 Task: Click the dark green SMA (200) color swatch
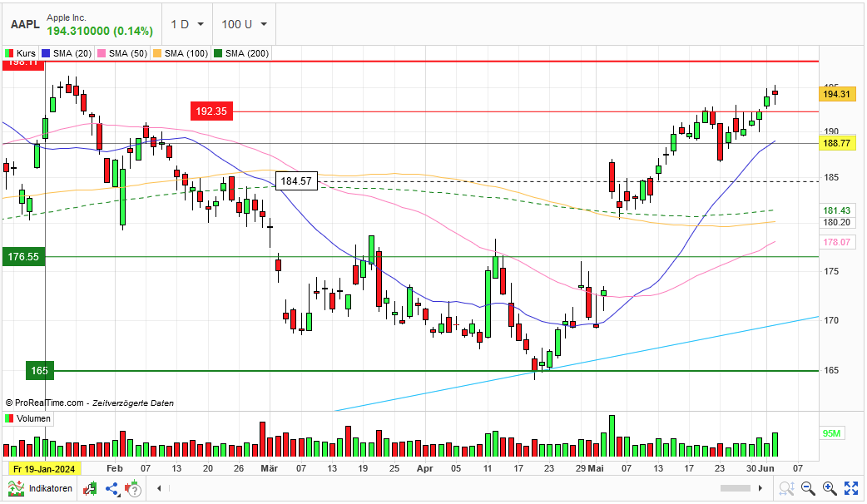[218, 53]
